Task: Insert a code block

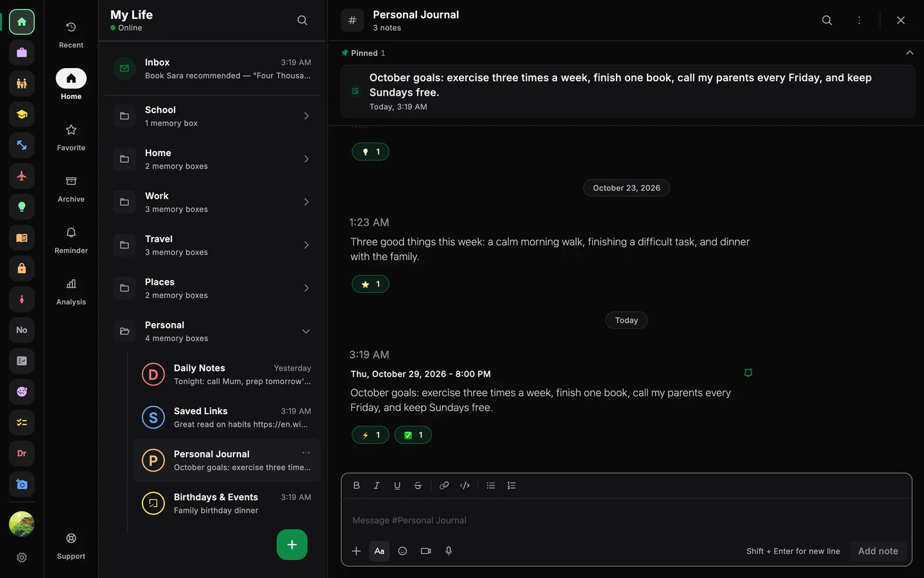Action: point(465,486)
